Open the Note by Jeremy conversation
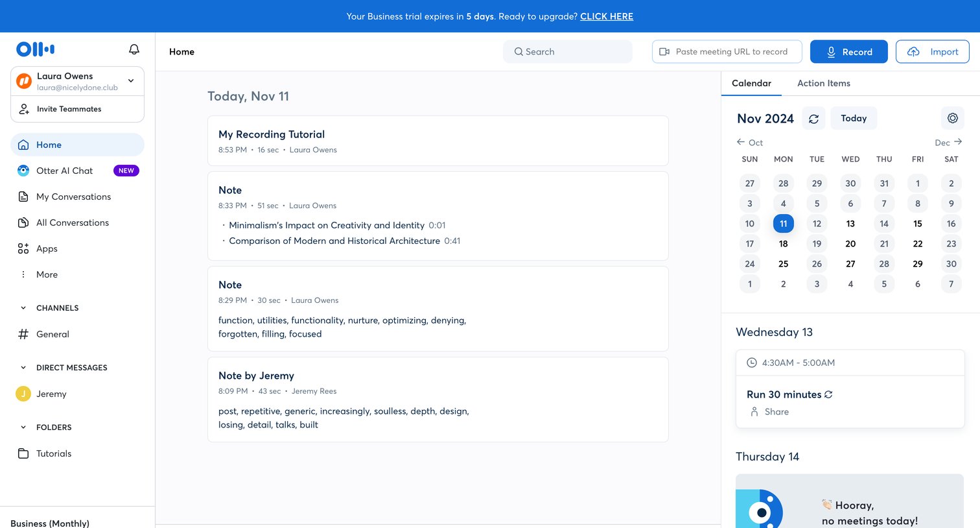 tap(438, 400)
